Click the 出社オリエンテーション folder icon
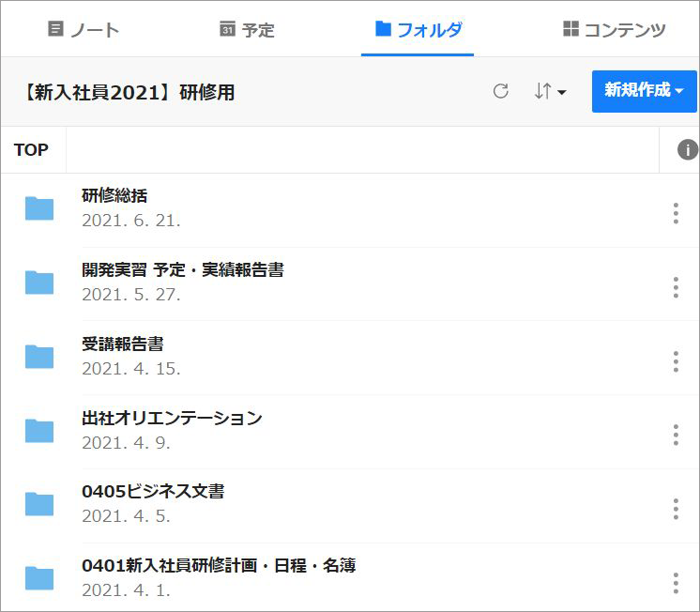 pyautogui.click(x=39, y=430)
